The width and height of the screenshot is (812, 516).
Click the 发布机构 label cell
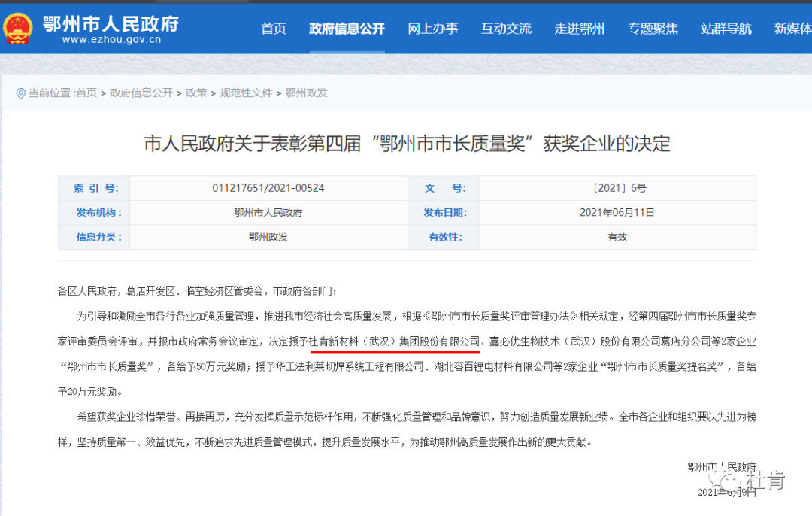tap(95, 212)
